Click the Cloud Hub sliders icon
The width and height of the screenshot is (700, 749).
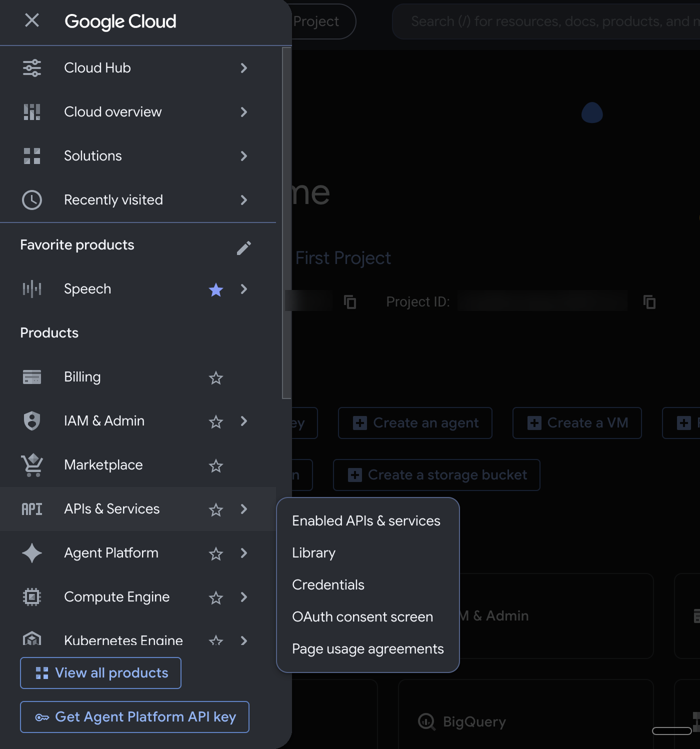pyautogui.click(x=32, y=68)
